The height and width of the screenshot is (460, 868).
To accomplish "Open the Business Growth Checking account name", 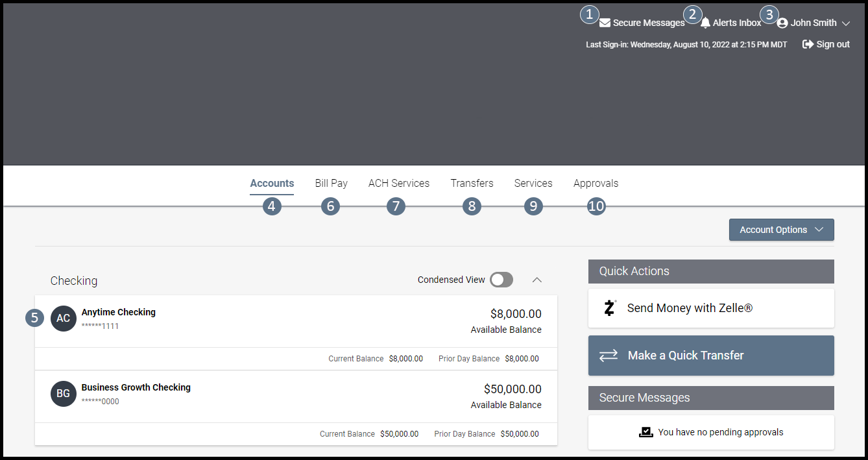I will (136, 387).
